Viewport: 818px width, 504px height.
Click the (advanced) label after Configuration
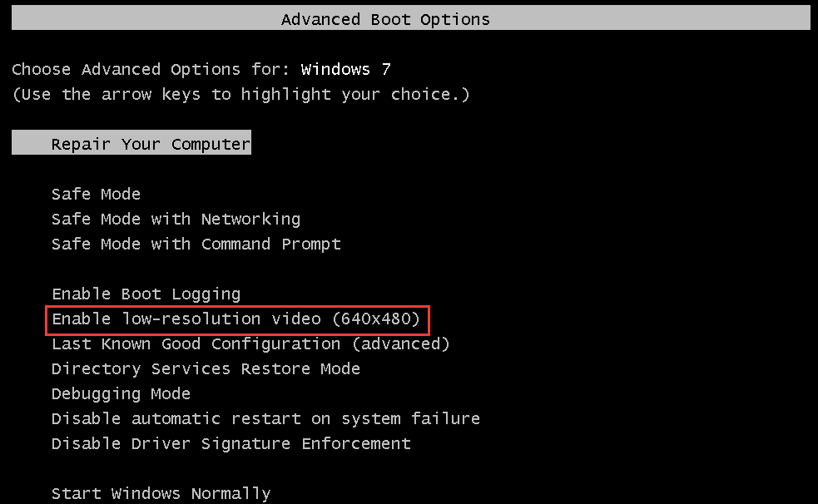pyautogui.click(x=400, y=343)
